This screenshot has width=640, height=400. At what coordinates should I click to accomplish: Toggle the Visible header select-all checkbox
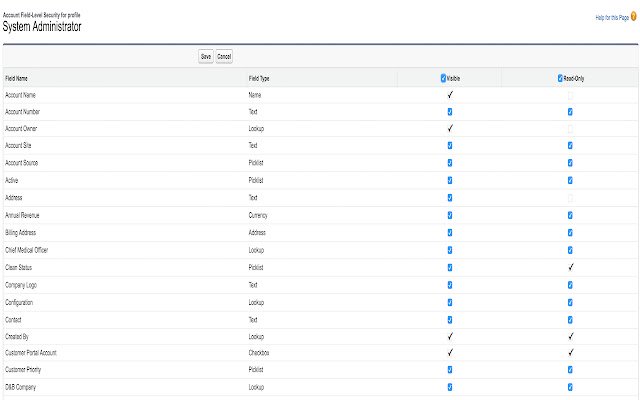click(x=443, y=78)
